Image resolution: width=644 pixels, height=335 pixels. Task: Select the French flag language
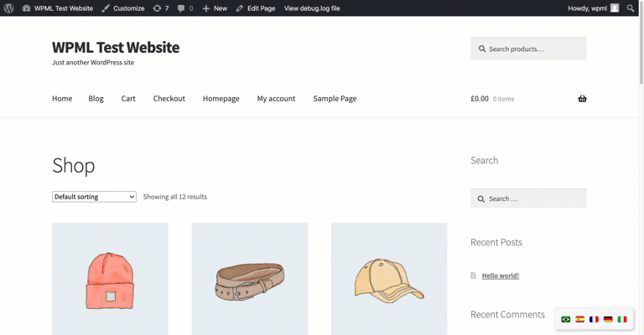pos(594,319)
